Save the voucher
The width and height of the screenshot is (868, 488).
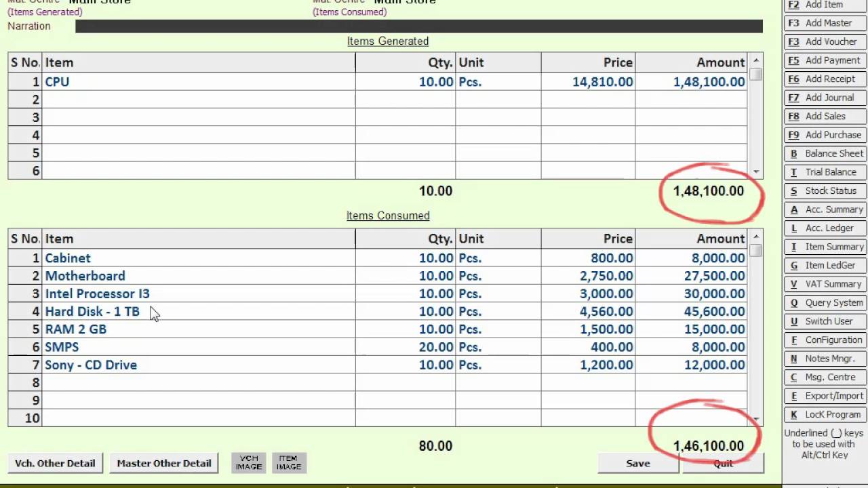[638, 464]
